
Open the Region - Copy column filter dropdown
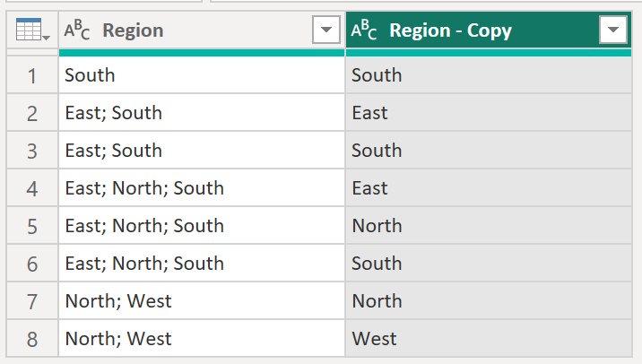pyautogui.click(x=613, y=30)
